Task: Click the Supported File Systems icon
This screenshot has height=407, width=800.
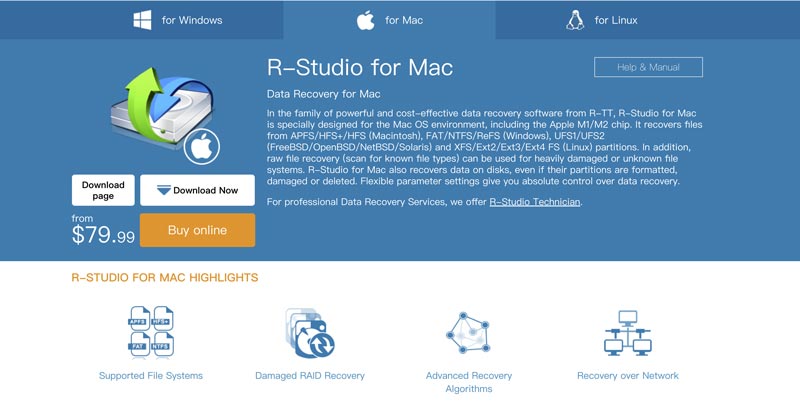Action: [x=151, y=332]
